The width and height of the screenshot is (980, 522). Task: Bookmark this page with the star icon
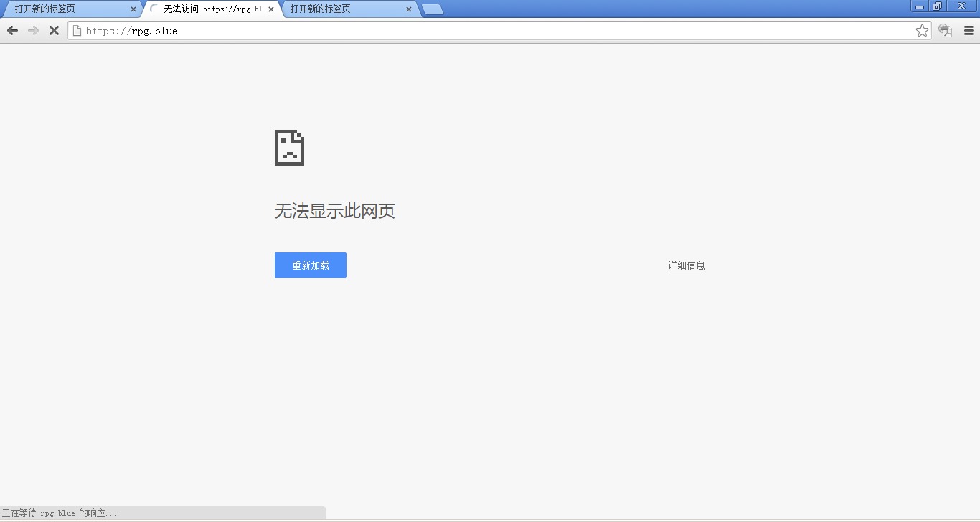[x=922, y=31]
